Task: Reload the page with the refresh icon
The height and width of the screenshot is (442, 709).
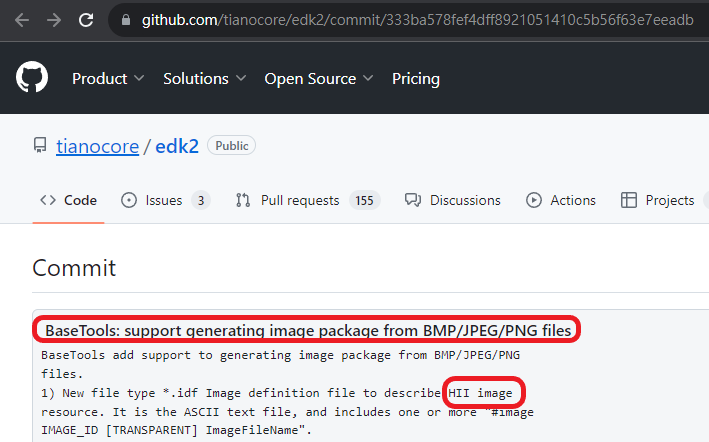Action: [86, 20]
